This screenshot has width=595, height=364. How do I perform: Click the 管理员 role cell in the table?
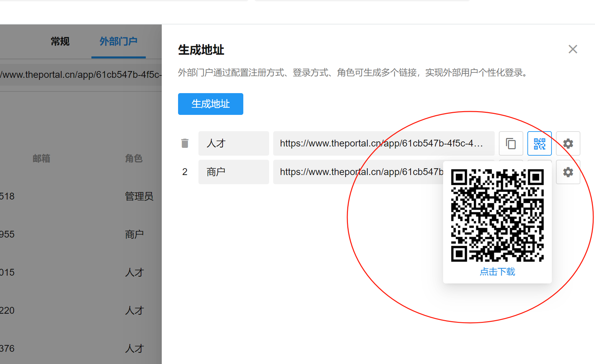(139, 196)
